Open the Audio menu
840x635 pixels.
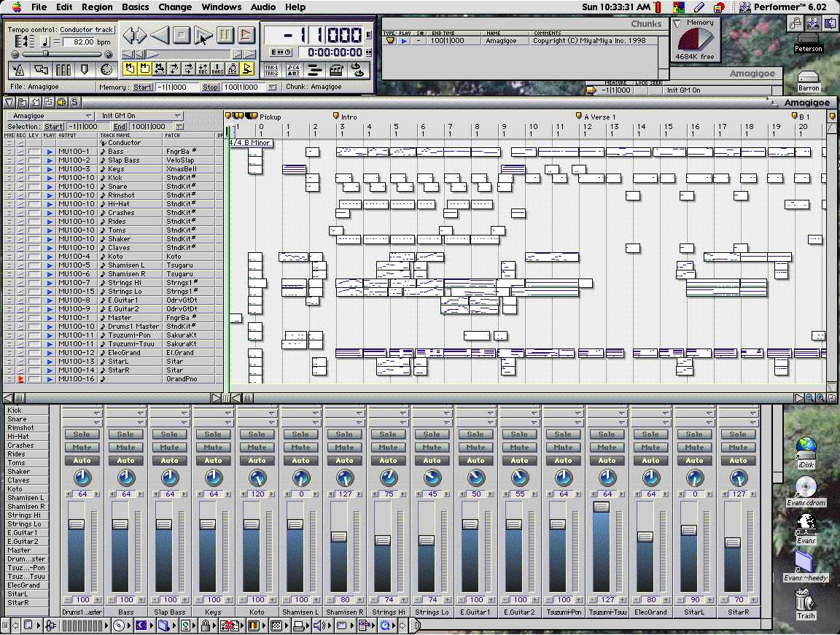click(x=263, y=7)
